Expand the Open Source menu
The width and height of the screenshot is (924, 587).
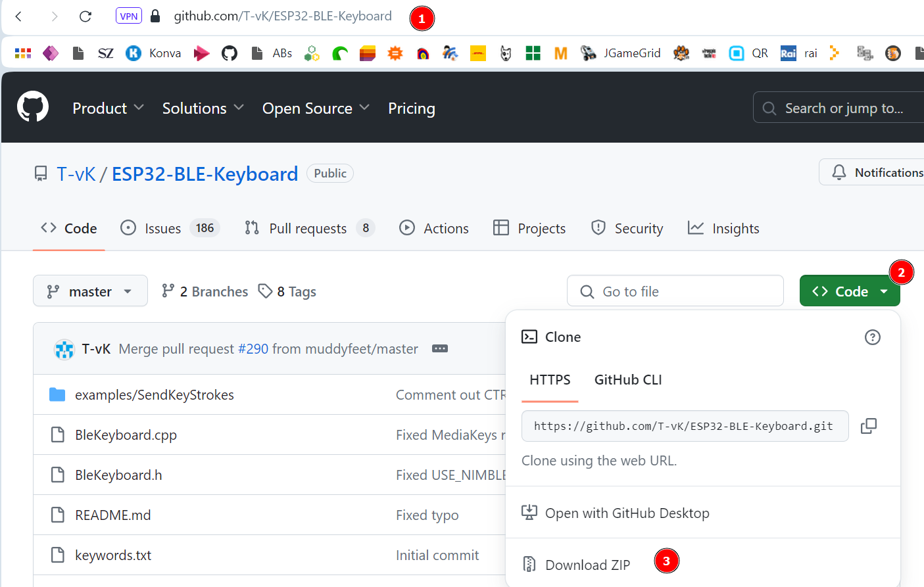coord(316,108)
